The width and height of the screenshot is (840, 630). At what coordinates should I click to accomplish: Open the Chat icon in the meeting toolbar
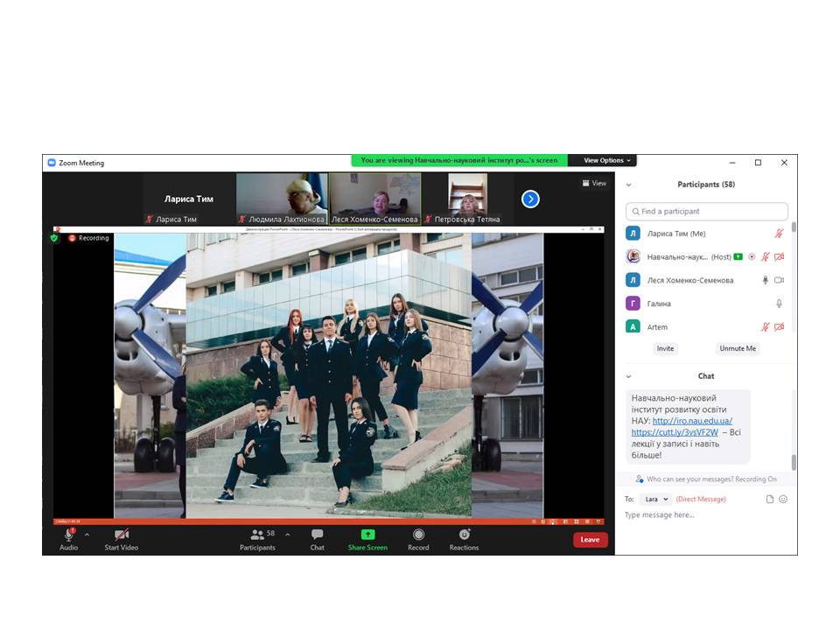pos(317,535)
